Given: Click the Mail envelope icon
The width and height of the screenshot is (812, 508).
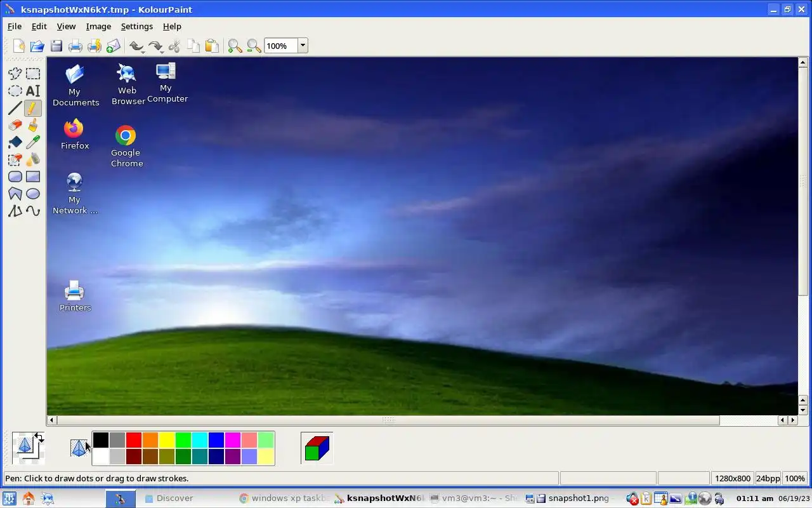Looking at the screenshot, I should tap(114, 46).
